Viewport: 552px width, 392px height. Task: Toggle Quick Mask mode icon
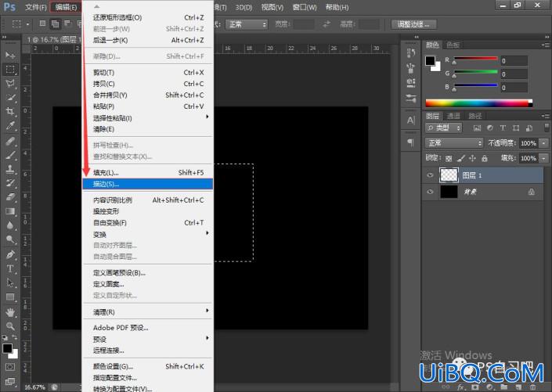[x=10, y=367]
